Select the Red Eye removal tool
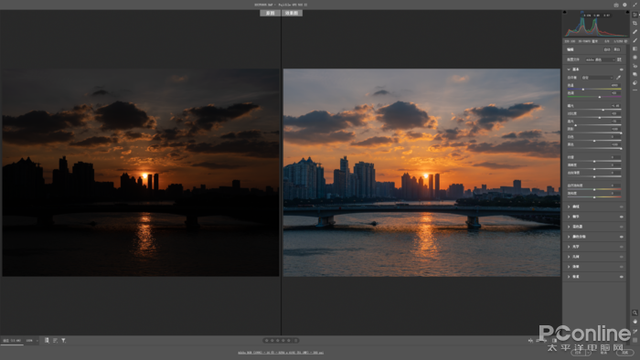This screenshot has width=640, height=360. tap(635, 66)
